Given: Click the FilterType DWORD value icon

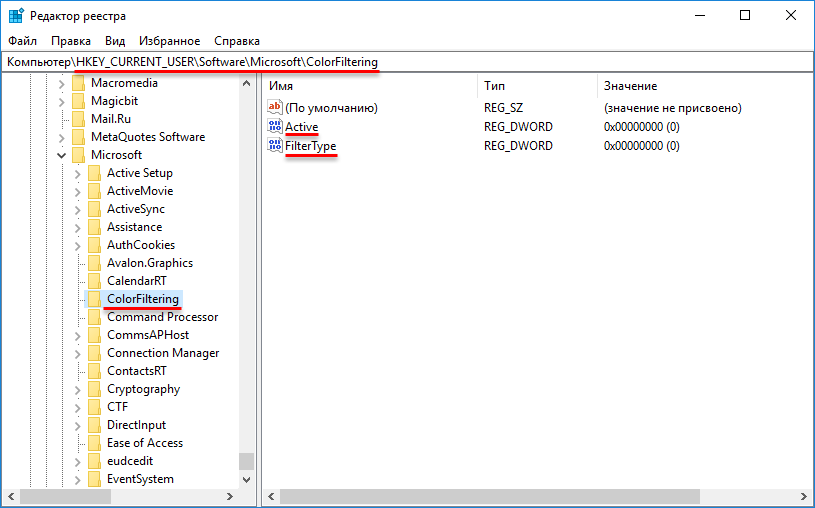Looking at the screenshot, I should click(276, 146).
